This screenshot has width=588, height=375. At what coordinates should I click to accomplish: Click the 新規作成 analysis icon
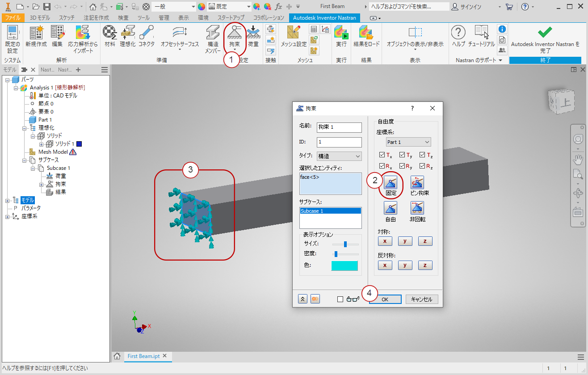click(36, 36)
